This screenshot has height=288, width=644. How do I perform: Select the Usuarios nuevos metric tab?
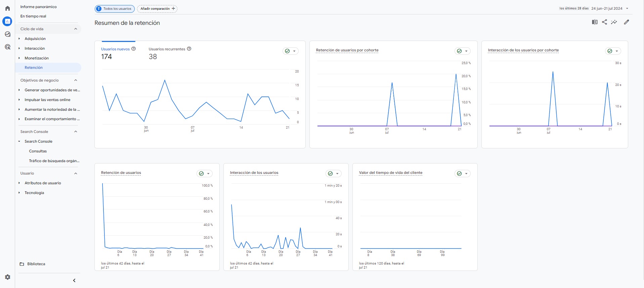click(x=115, y=49)
